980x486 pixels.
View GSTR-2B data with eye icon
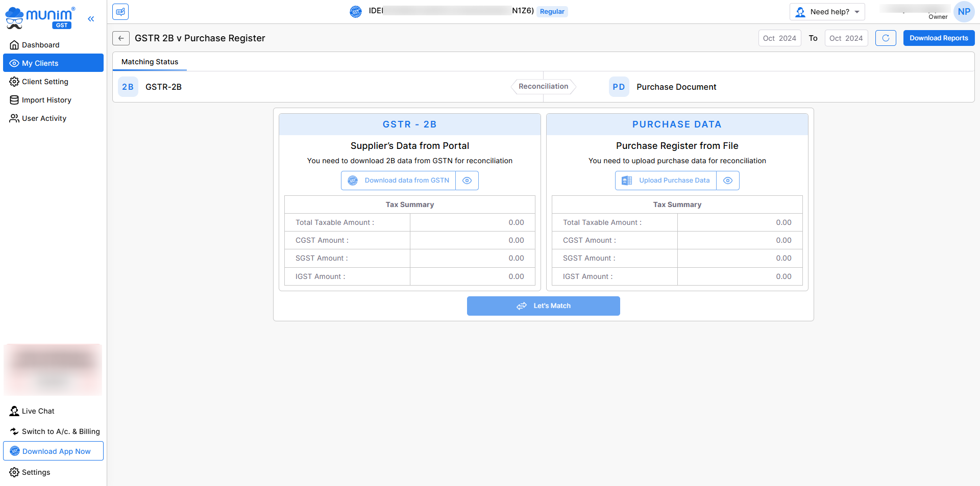pyautogui.click(x=467, y=181)
